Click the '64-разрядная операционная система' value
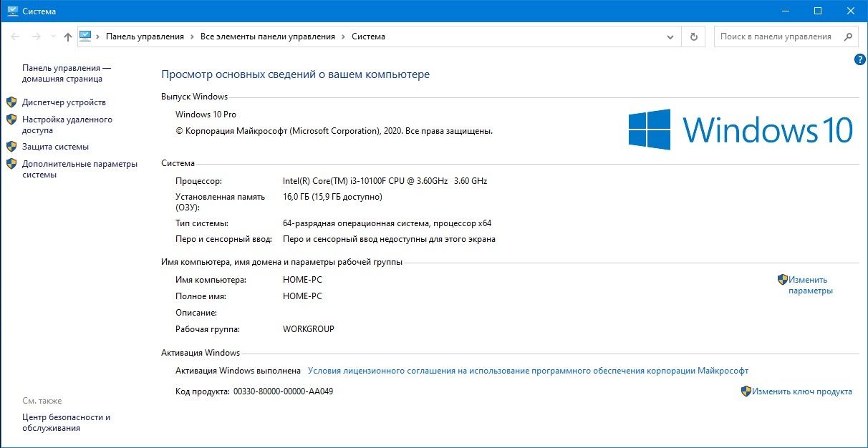This screenshot has width=868, height=448. click(387, 223)
